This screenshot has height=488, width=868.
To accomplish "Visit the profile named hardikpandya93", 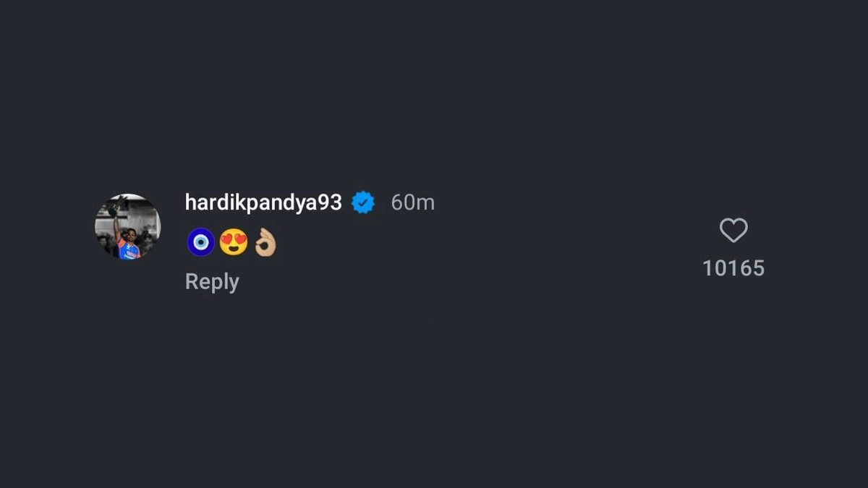I will 263,202.
